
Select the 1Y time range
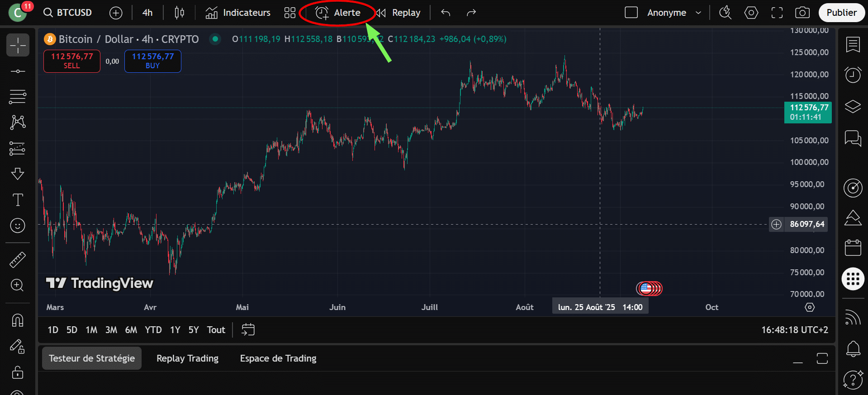(175, 330)
